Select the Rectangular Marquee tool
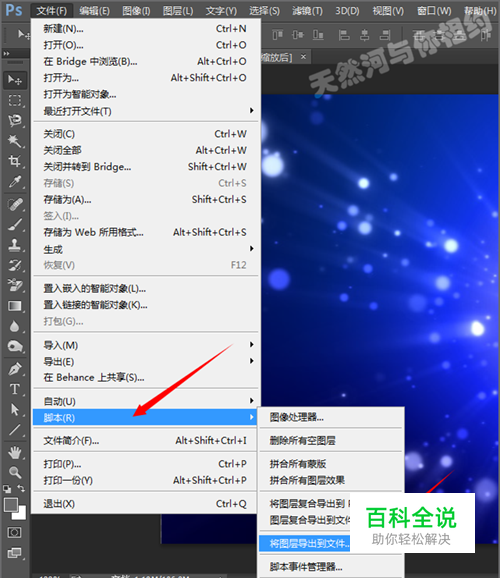 point(15,100)
